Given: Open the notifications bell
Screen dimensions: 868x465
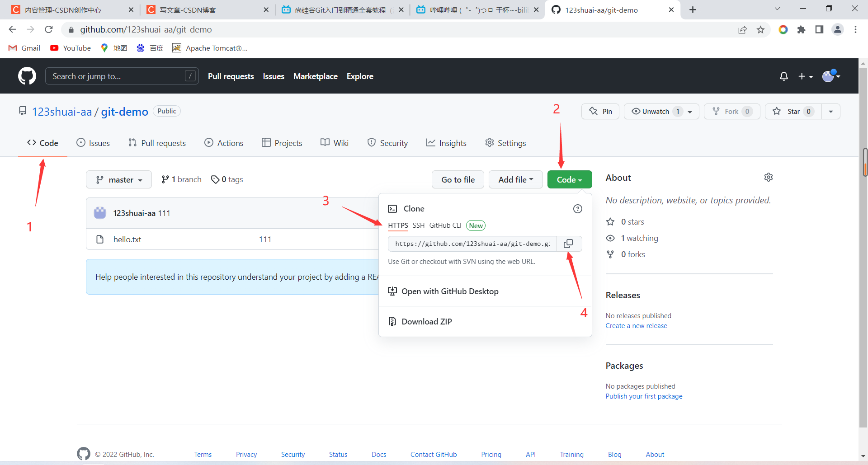Looking at the screenshot, I should tap(784, 76).
